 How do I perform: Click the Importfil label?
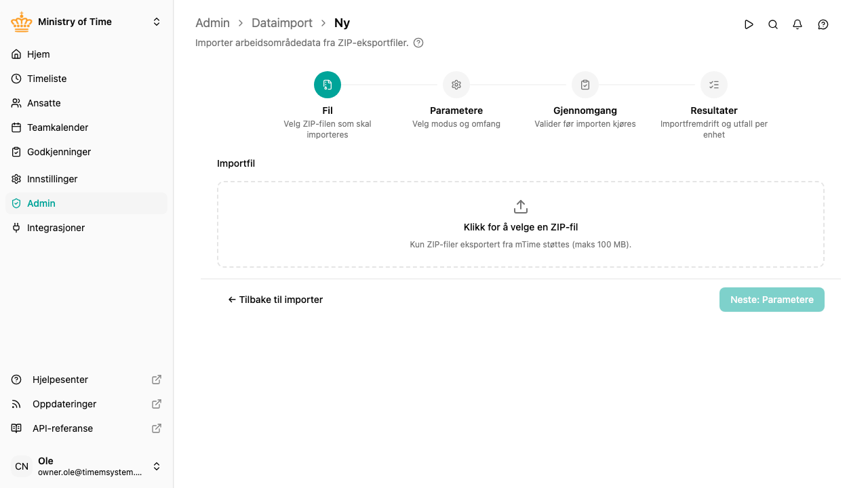[236, 163]
